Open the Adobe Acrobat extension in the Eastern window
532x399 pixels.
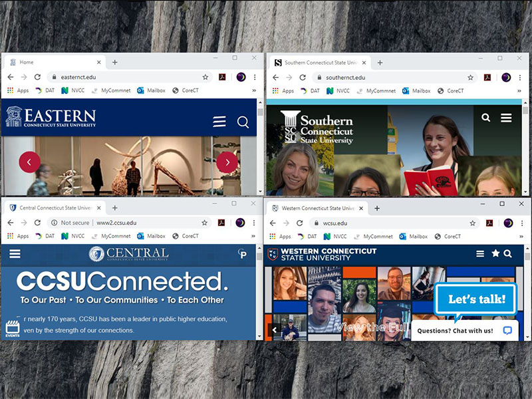coord(222,77)
